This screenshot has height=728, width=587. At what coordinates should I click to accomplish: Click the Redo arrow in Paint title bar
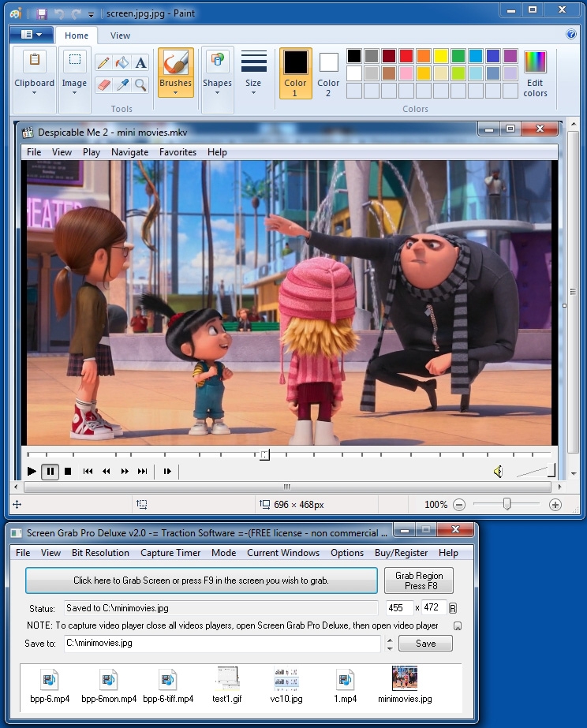pos(75,13)
